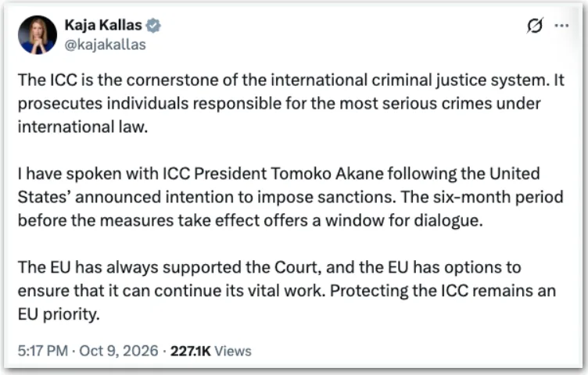Click the words 'I have spoken with ICC President'
This screenshot has height=375, width=588.
pyautogui.click(x=142, y=173)
